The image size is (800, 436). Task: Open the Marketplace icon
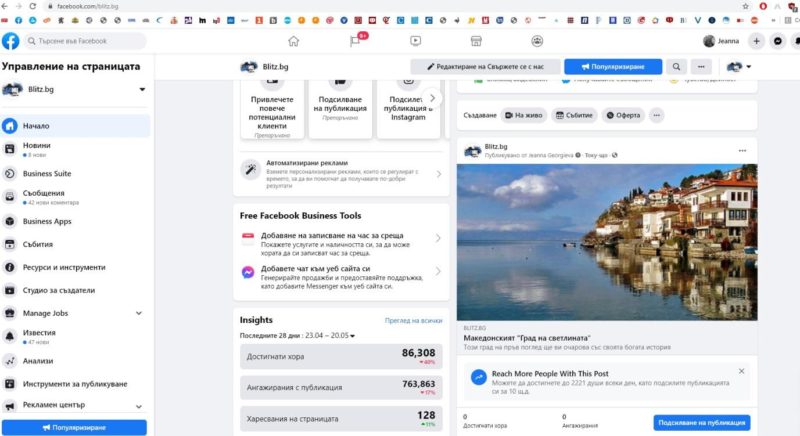(476, 41)
